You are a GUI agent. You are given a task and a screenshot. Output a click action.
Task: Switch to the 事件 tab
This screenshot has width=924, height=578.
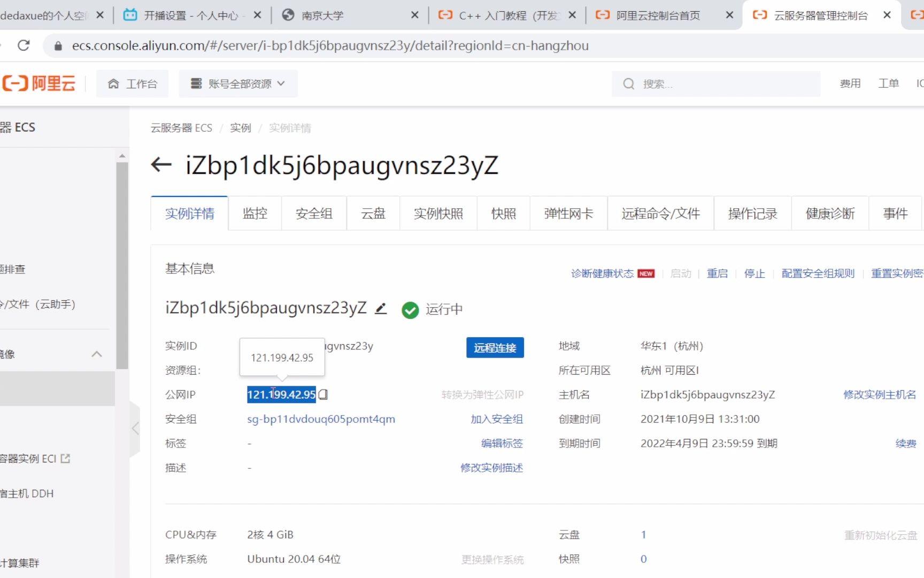click(x=896, y=214)
